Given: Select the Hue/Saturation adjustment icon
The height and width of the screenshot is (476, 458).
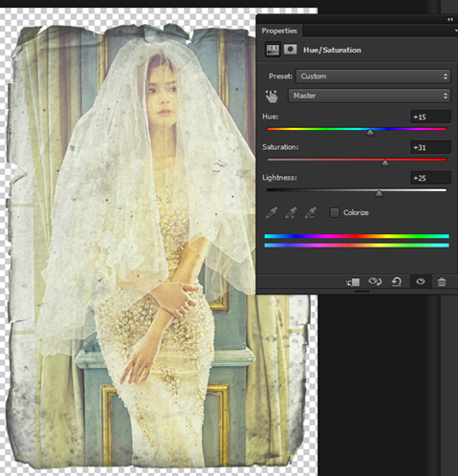Looking at the screenshot, I should tap(273, 50).
